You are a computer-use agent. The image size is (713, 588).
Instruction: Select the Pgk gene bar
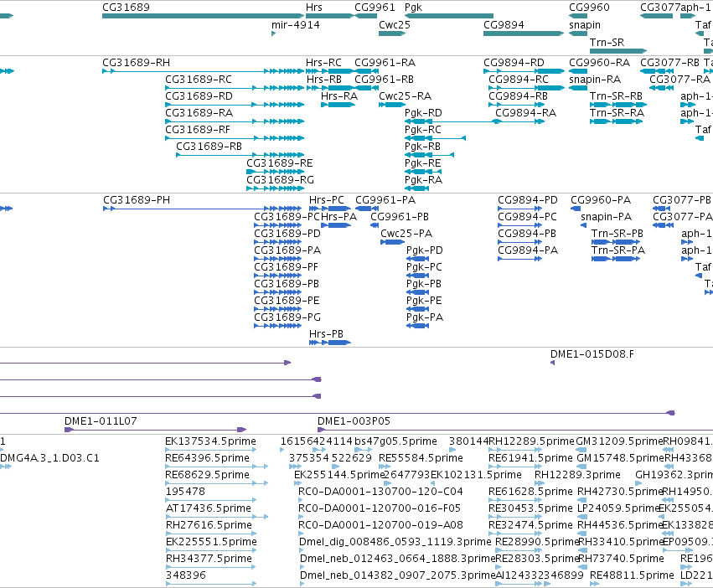449,16
